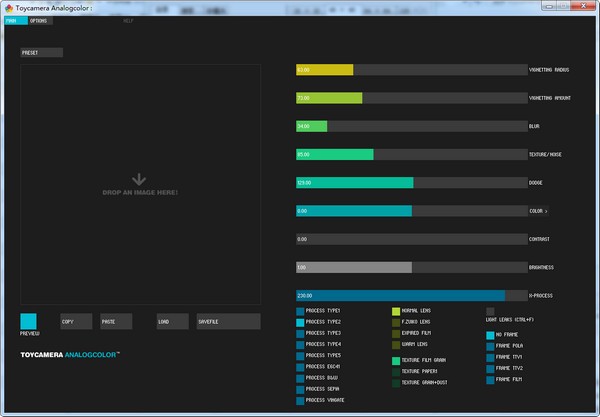The width and height of the screenshot is (600, 417).
Task: Toggle the cyan Preview square
Action: pyautogui.click(x=29, y=321)
